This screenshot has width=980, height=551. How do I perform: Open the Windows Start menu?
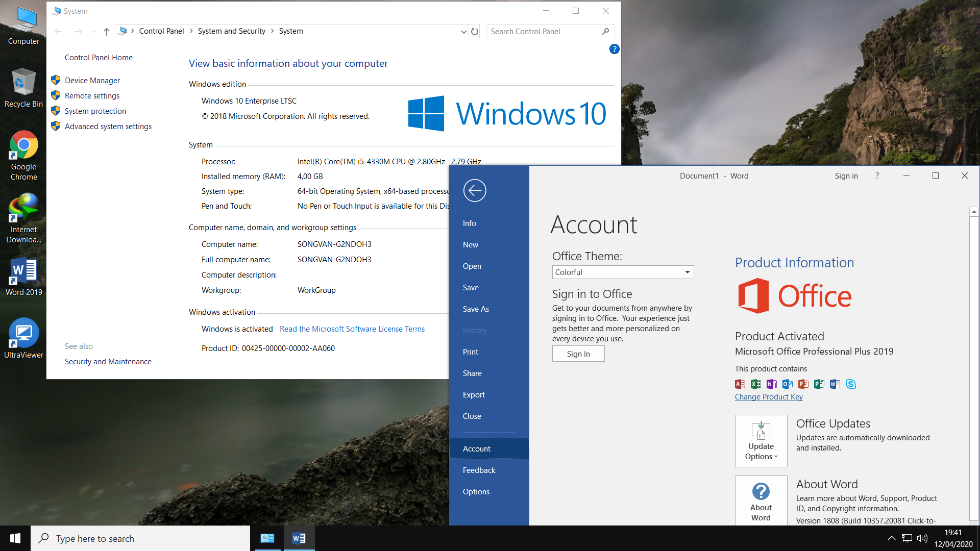[15, 538]
